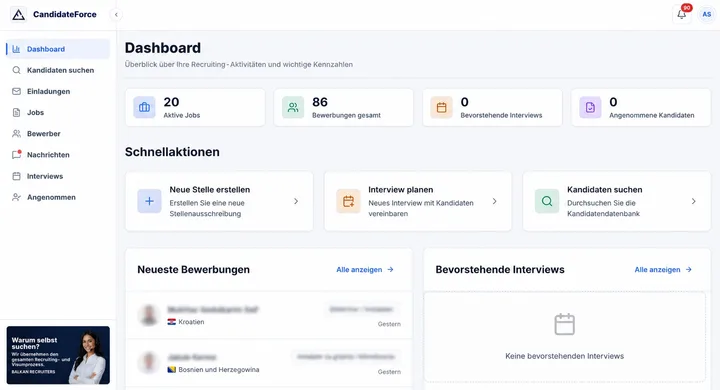Open Nachrichten messages
Screen dimensions: 720x390
click(x=58, y=155)
